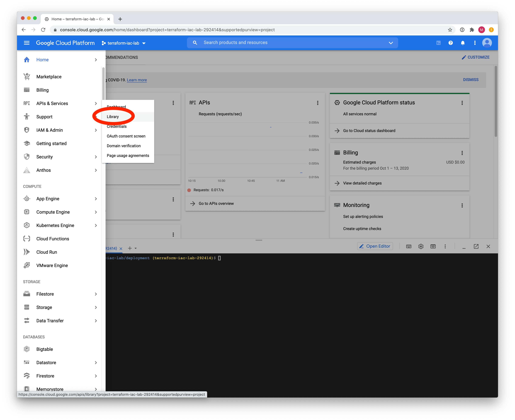Click the Cloud Shell web preview icon

point(433,246)
